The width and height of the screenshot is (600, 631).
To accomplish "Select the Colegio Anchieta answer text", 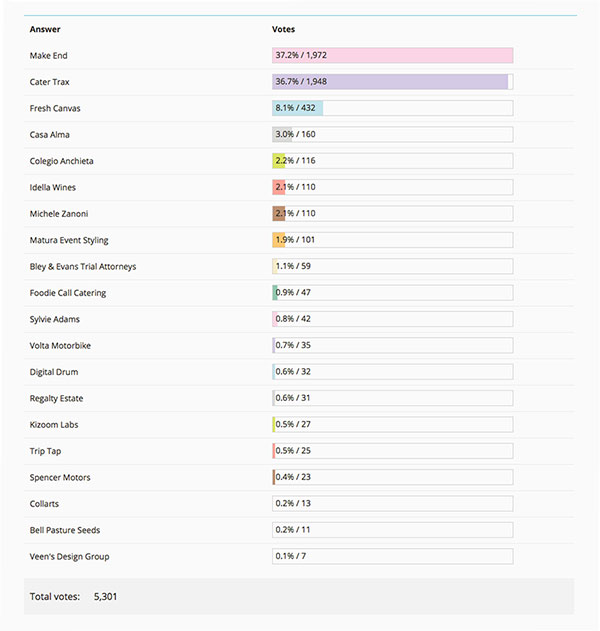I will (x=62, y=161).
